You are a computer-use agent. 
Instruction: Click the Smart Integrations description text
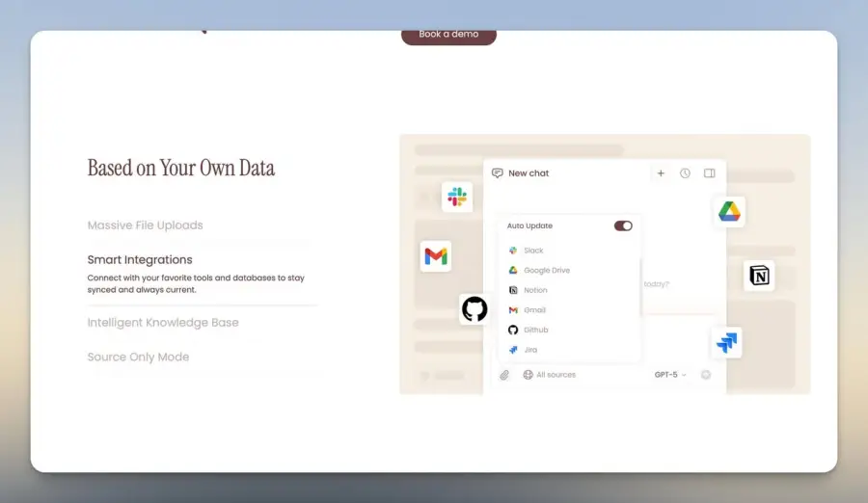pyautogui.click(x=196, y=283)
